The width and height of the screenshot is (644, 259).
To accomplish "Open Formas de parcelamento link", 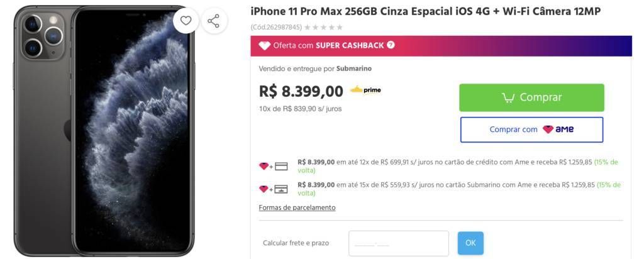I will pos(297,207).
